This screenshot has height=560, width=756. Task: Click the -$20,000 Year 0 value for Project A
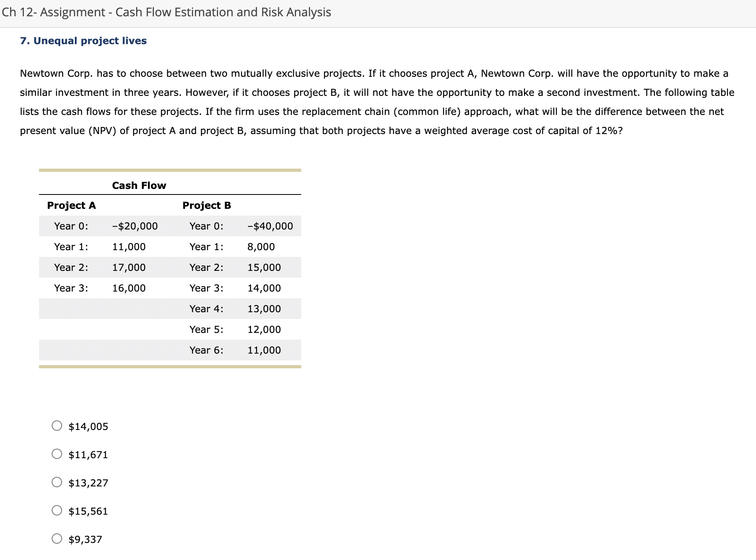tap(134, 226)
